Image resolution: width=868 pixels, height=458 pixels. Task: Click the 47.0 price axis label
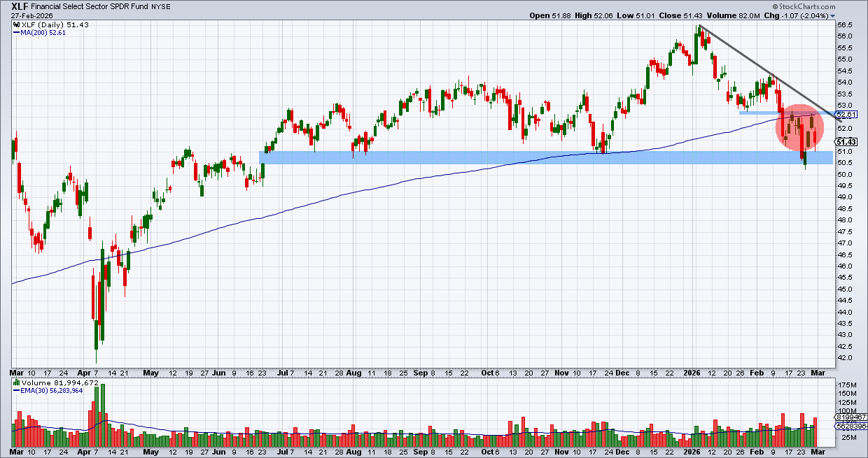[x=844, y=243]
